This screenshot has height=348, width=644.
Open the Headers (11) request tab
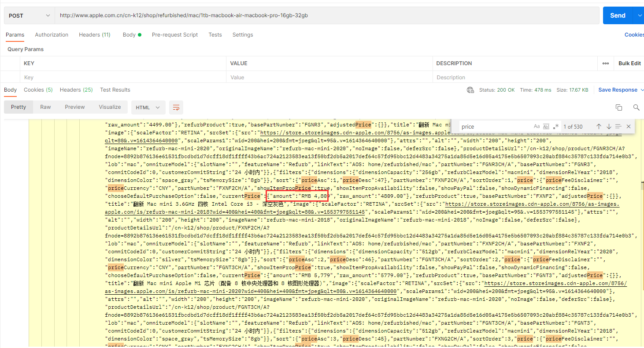click(95, 35)
